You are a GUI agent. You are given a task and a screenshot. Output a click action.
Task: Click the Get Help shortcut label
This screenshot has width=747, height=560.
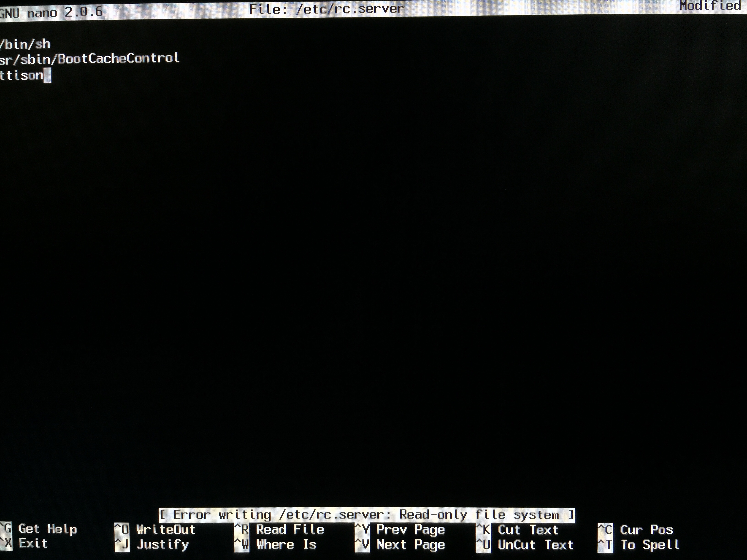pos(47,529)
